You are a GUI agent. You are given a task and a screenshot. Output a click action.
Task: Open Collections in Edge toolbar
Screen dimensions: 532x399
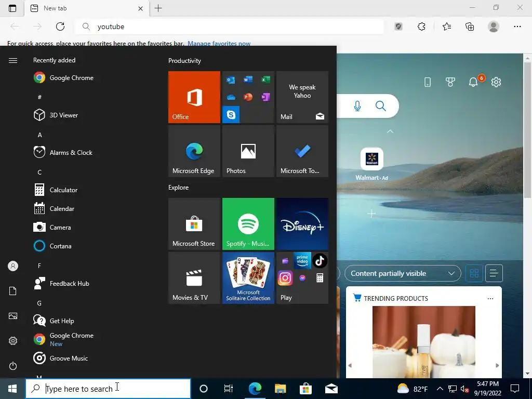[x=470, y=26]
